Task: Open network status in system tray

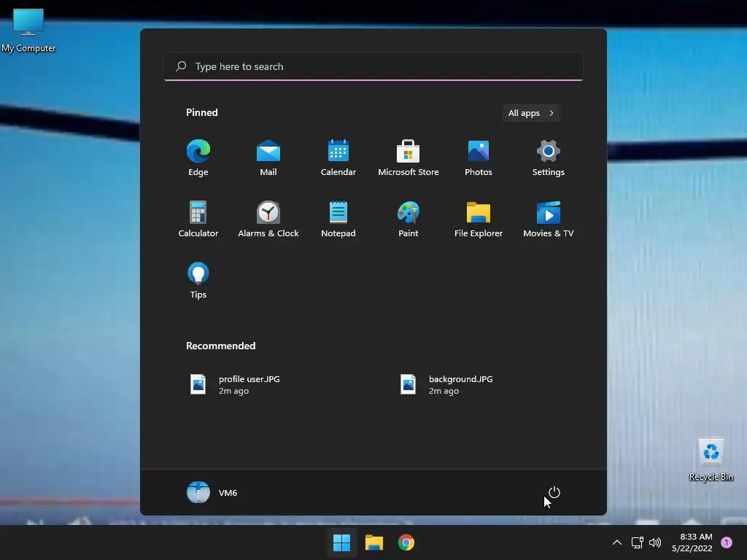Action: [638, 542]
